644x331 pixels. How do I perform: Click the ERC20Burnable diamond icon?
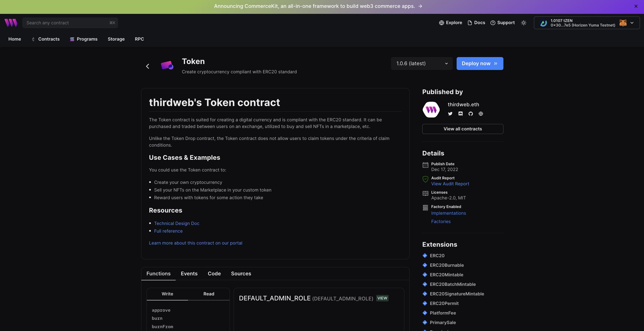click(x=425, y=265)
